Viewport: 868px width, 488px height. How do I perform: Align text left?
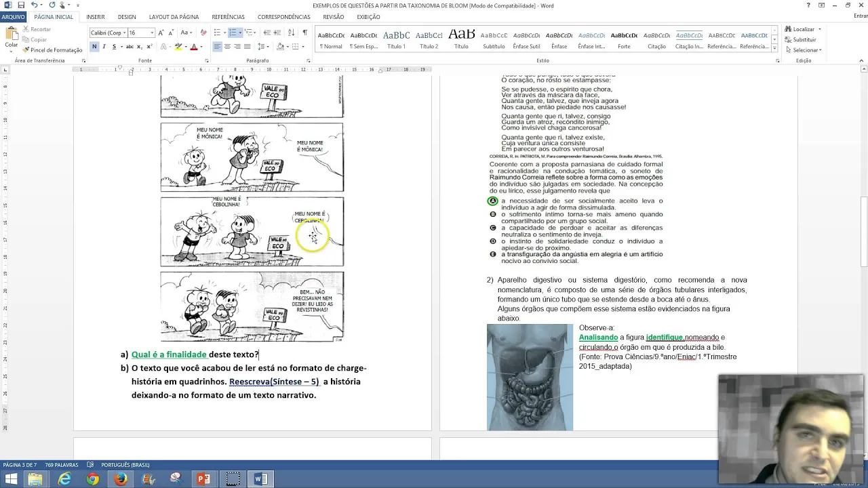tap(218, 47)
